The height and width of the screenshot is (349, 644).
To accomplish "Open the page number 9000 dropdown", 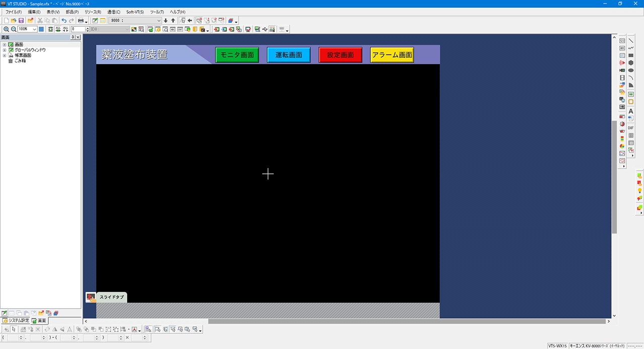I will click(159, 21).
